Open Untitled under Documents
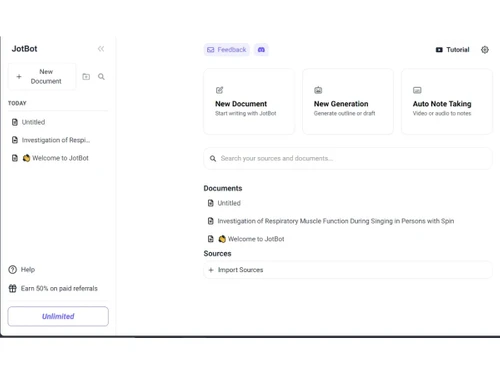 pos(229,203)
